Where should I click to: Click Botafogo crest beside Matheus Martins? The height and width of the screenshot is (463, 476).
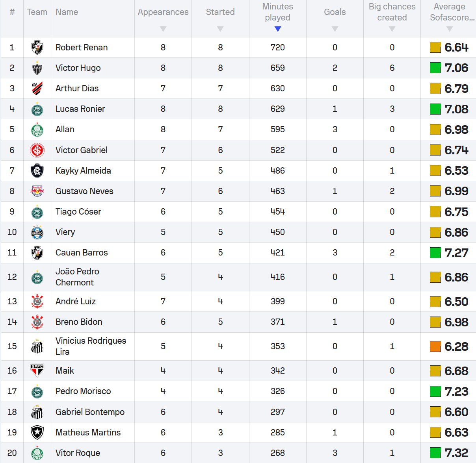pyautogui.click(x=37, y=432)
